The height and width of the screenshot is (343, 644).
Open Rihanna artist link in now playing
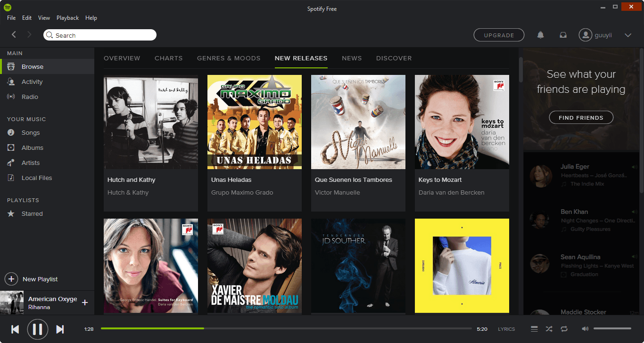point(39,307)
